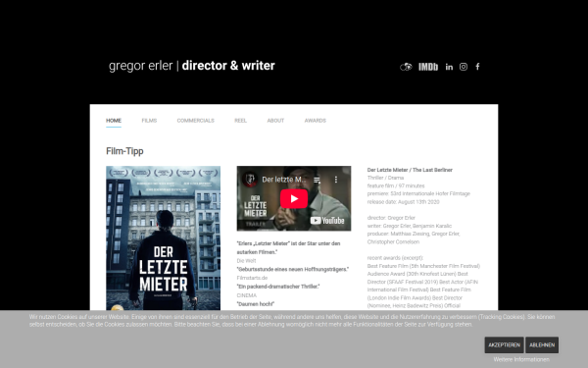Click the 'Der Letzte Mieter / The Last Berliner' title

[x=410, y=170]
